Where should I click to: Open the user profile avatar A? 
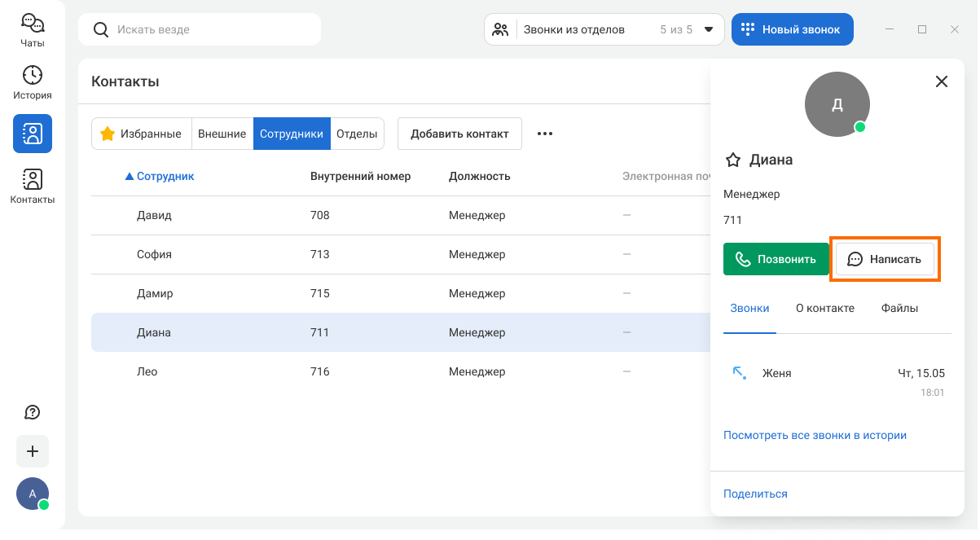click(x=33, y=494)
